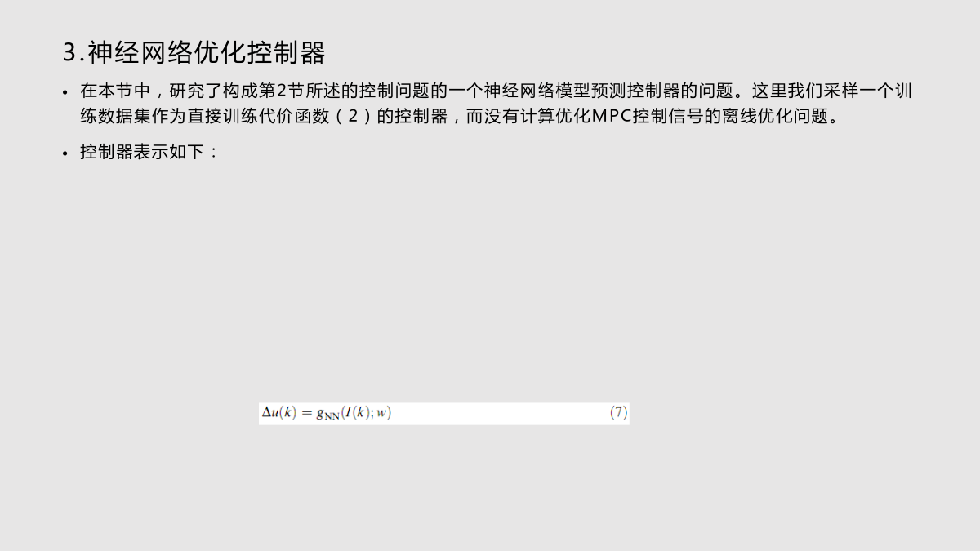Select the slide title 3.神经网络优化控制器
This screenshot has width=980, height=551.
pyautogui.click(x=194, y=53)
